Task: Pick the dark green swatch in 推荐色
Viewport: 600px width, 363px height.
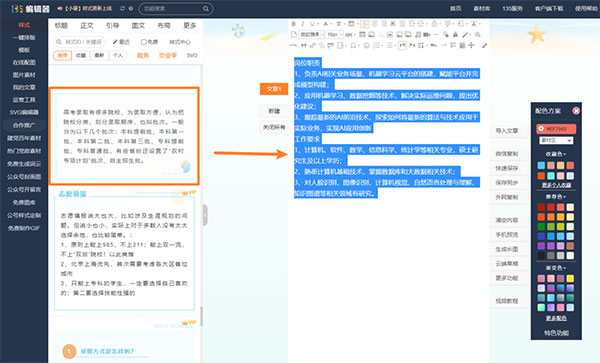Action: [541, 226]
